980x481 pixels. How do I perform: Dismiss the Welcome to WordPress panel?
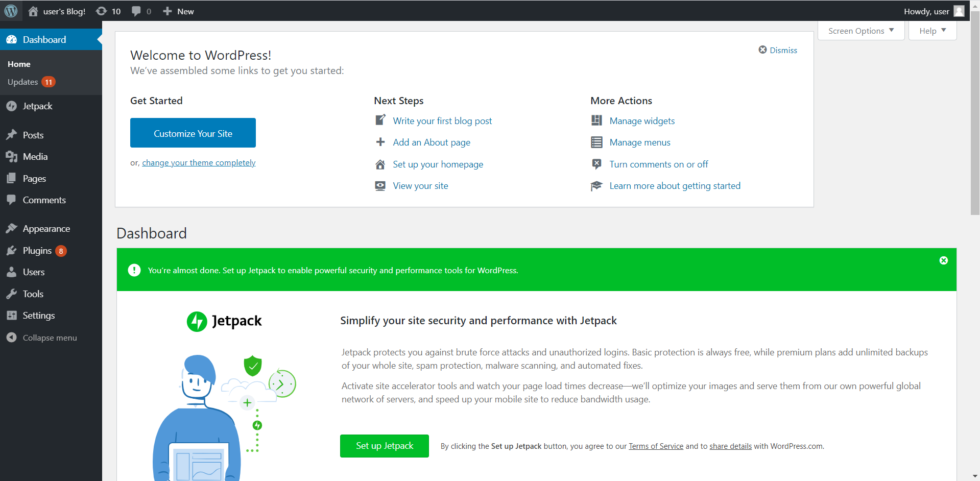coord(778,50)
